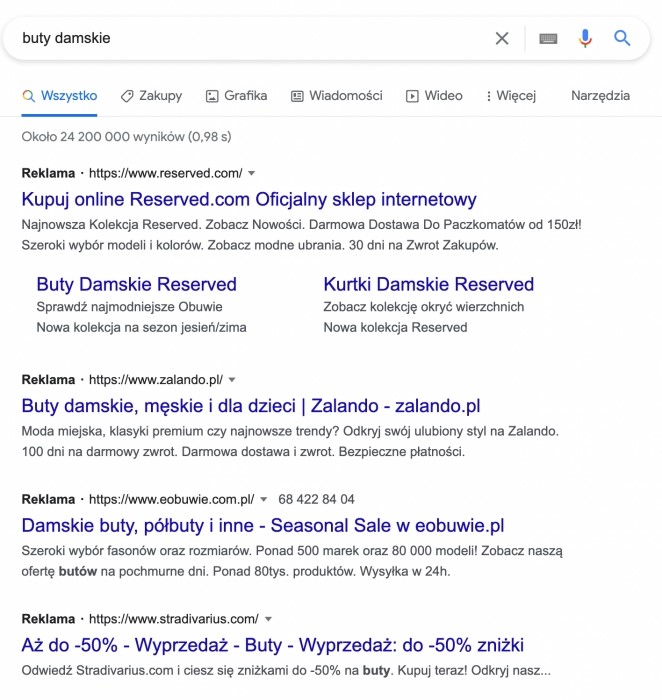Open the Zalando buty damskie ad link

tap(251, 406)
